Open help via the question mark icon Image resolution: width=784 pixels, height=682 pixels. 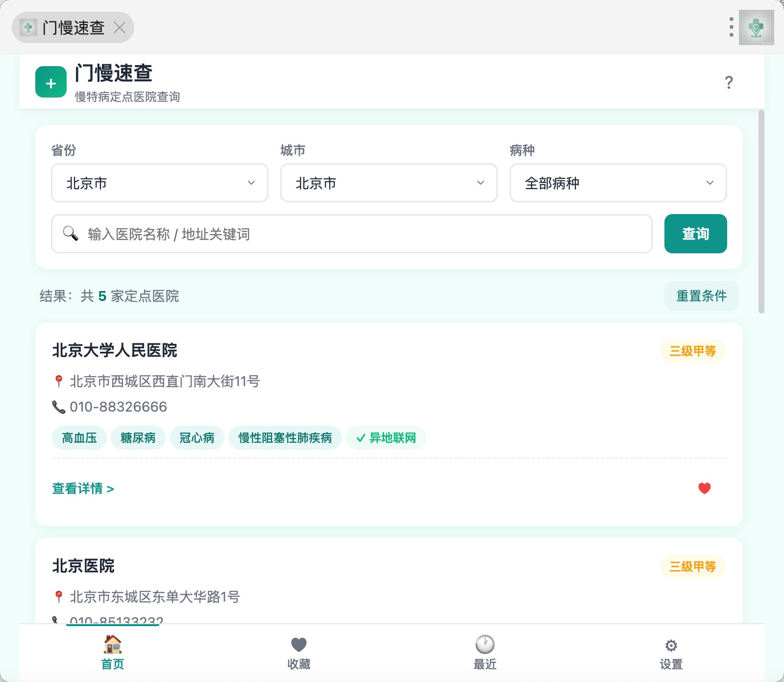pos(729,82)
